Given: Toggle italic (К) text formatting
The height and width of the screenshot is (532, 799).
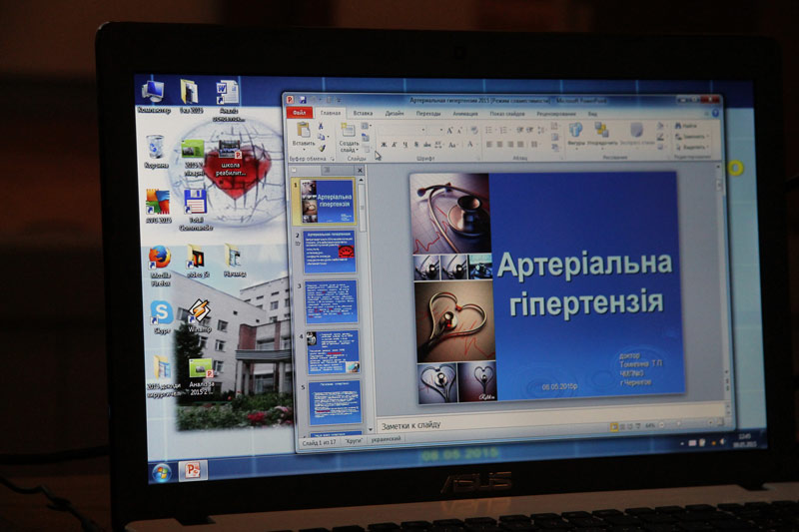Looking at the screenshot, I should click(x=394, y=145).
